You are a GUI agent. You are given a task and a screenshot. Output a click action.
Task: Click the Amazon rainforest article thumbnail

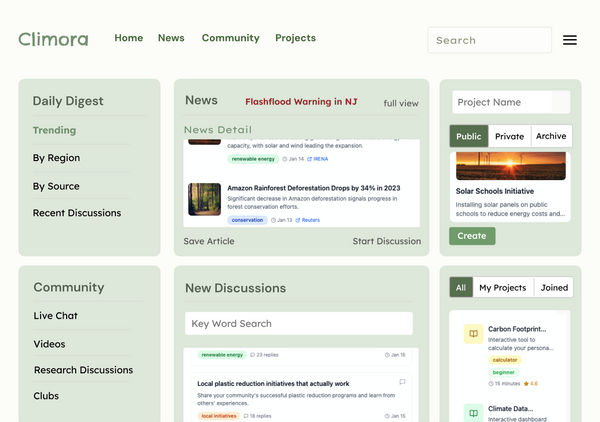(204, 199)
